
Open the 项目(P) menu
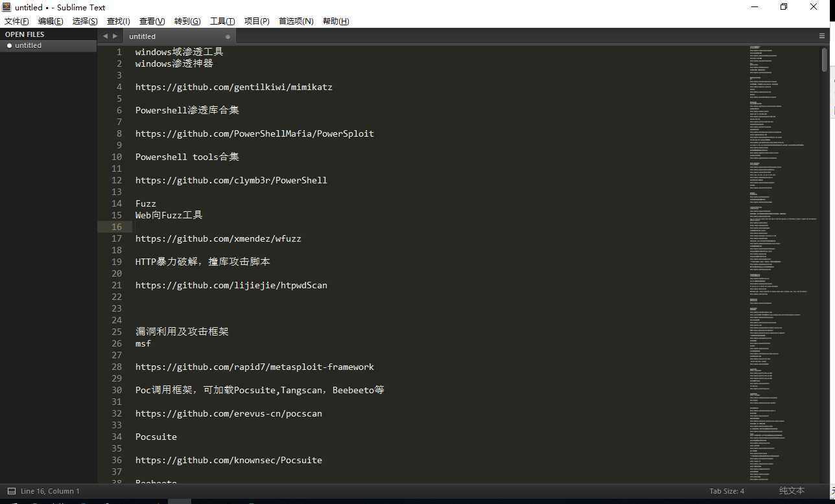[257, 21]
